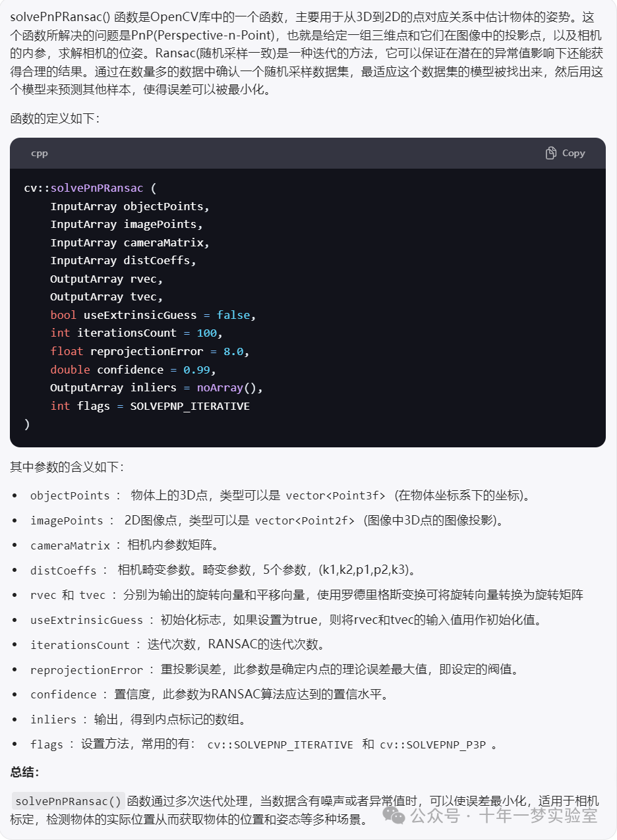
Task: Click the cv::SOLVEPNP_P3P inline code
Action: click(x=433, y=744)
